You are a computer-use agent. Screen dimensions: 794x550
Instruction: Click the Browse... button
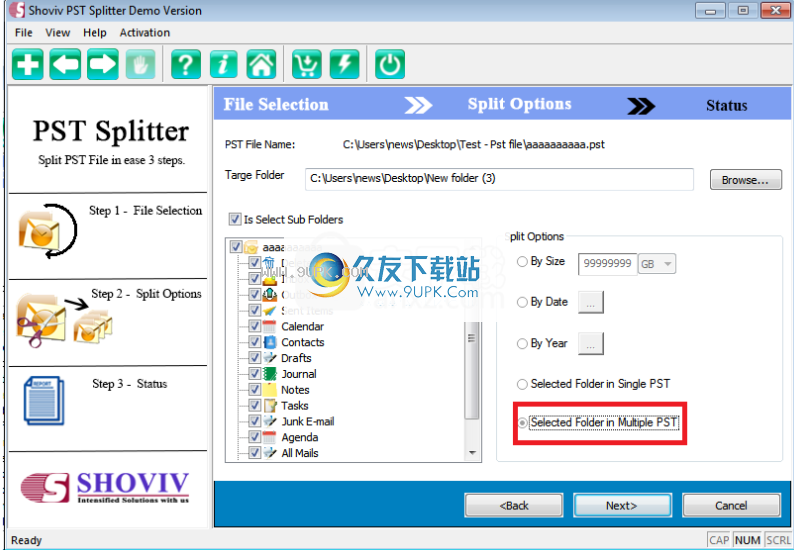point(745,180)
